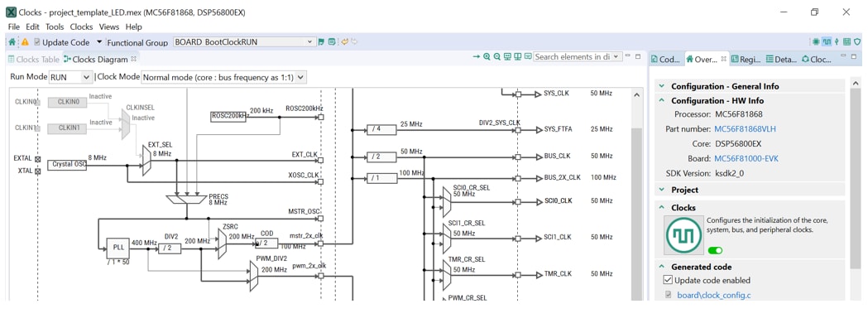
Task: Open the yellow warning problems icon
Action: click(x=25, y=42)
